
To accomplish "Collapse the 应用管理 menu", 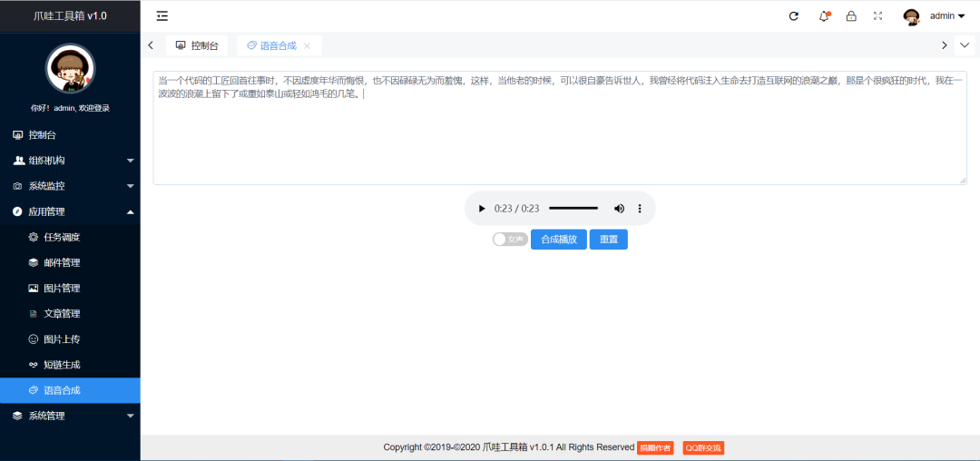I will 70,211.
